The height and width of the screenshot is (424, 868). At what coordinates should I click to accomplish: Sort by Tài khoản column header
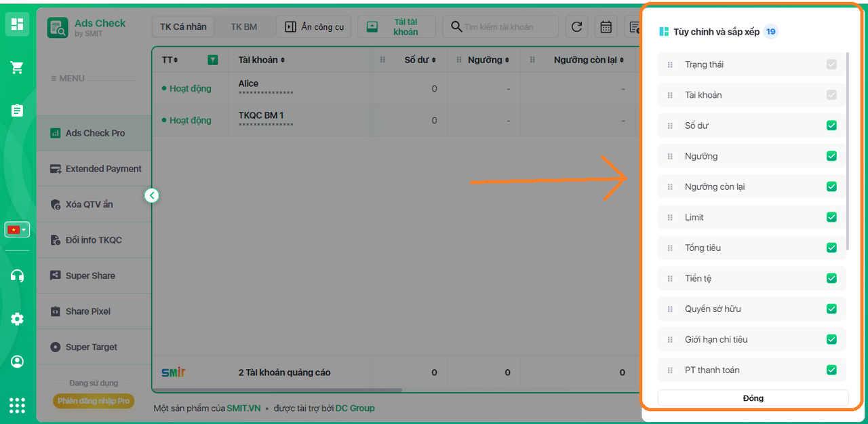[x=261, y=60]
